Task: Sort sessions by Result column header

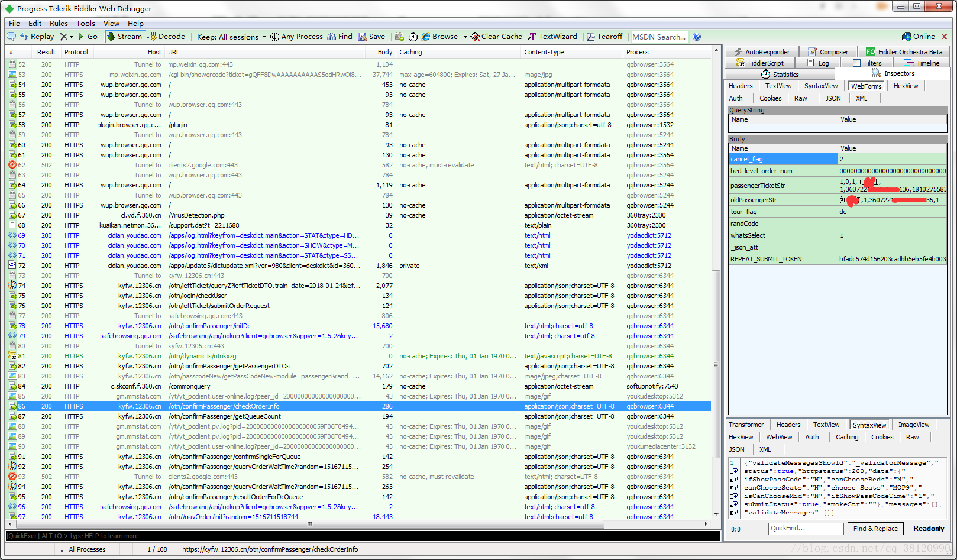Action: [x=46, y=52]
